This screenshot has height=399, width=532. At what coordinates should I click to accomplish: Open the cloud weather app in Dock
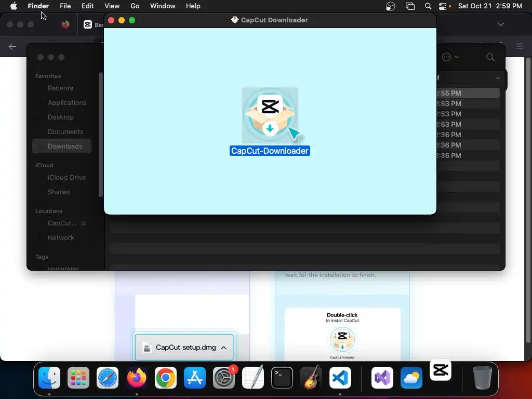(x=411, y=378)
